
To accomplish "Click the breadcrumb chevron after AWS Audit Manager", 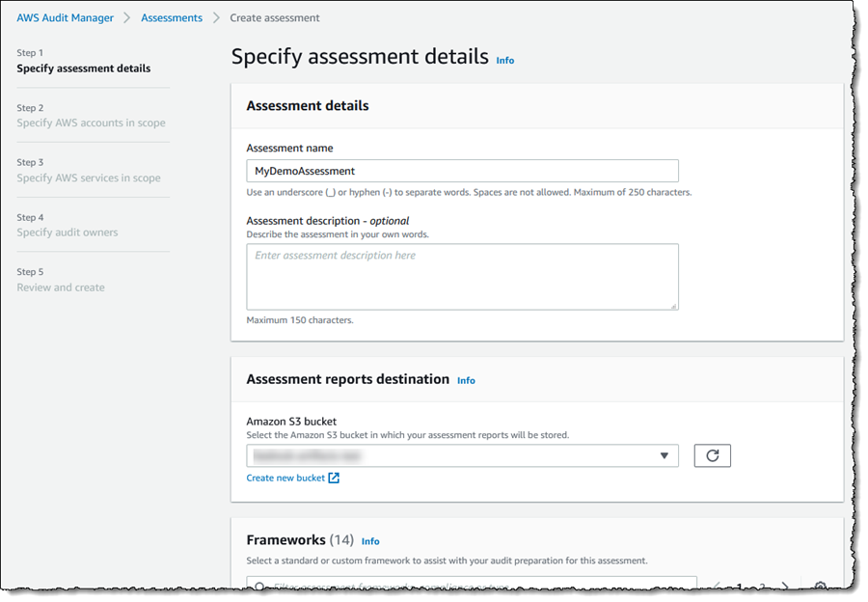I will (127, 17).
